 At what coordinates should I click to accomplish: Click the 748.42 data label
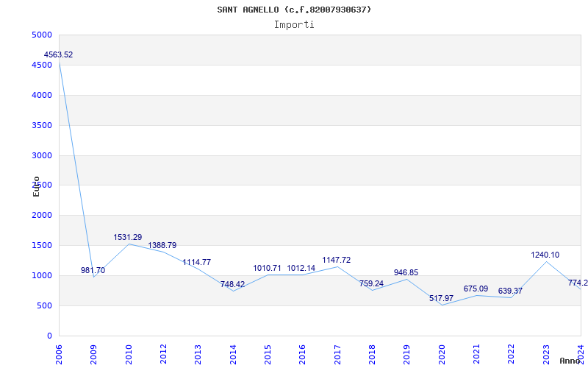[x=232, y=284]
